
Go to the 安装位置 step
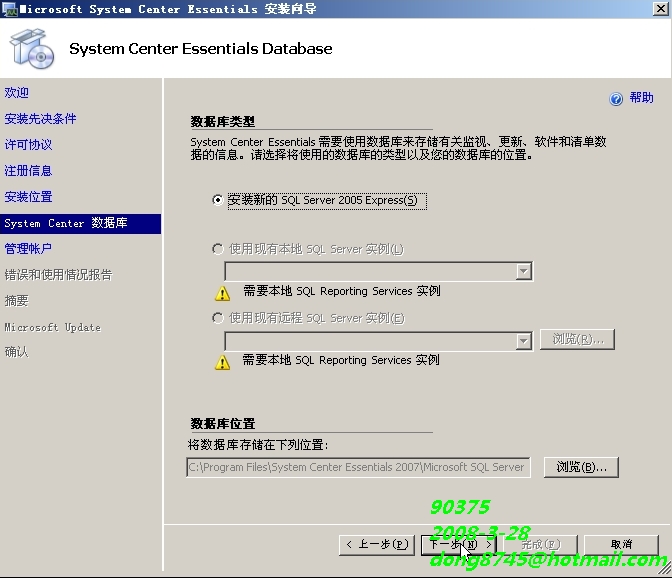pos(28,197)
